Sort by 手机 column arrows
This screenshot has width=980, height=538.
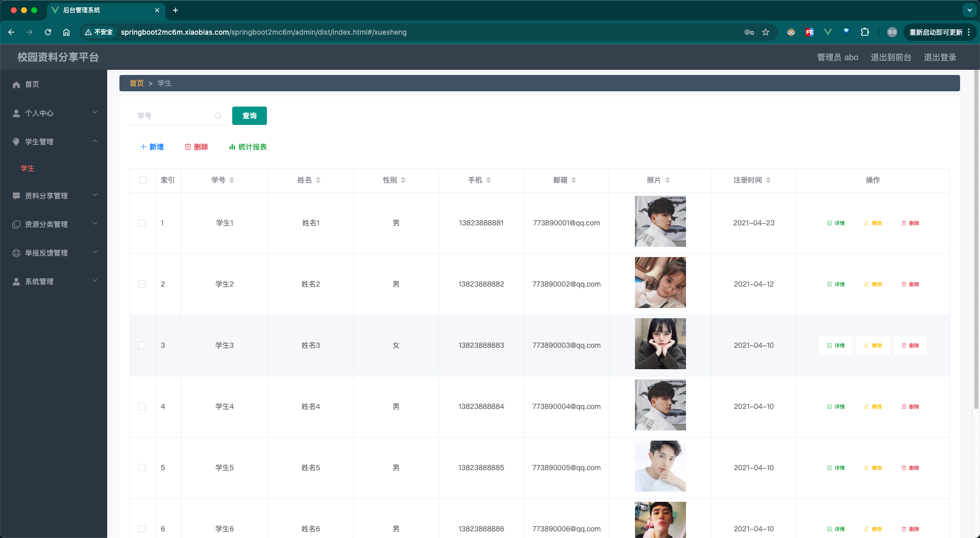[488, 180]
